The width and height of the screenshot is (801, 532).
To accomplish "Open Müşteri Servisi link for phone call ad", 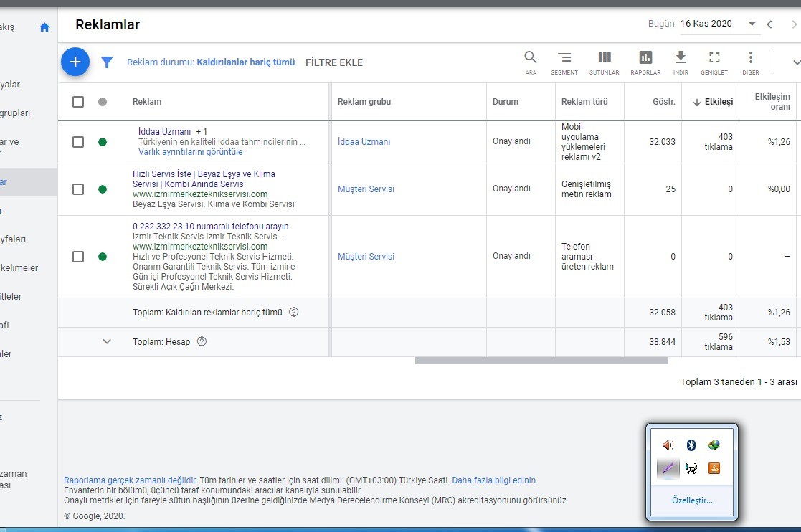I will (366, 256).
